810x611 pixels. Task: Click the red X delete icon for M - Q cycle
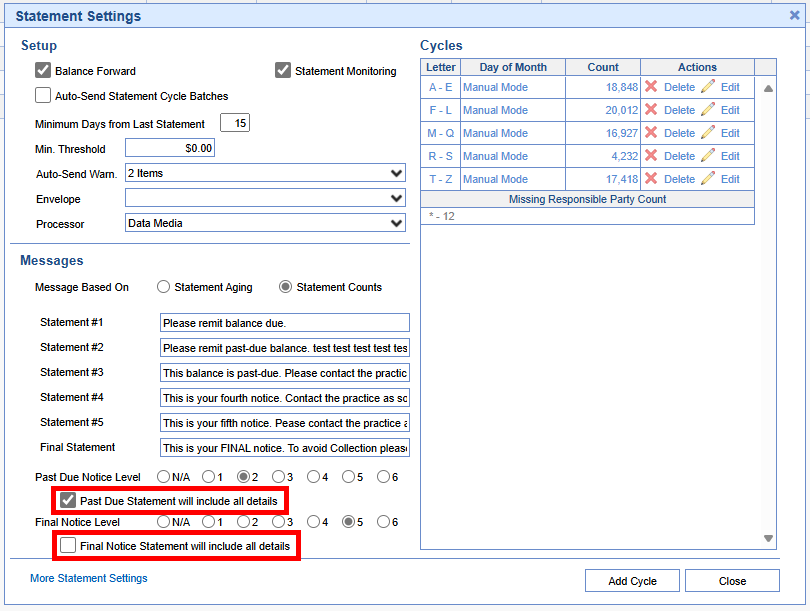(x=651, y=132)
